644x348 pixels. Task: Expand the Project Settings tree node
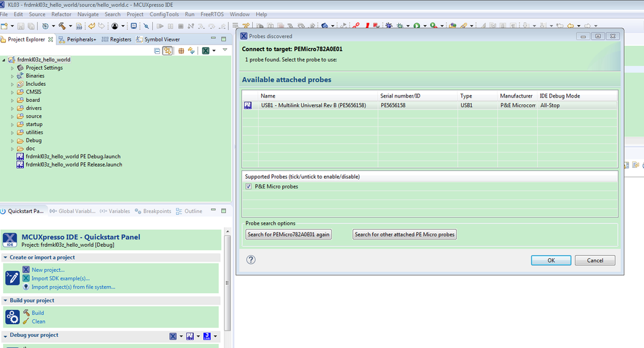click(x=12, y=68)
